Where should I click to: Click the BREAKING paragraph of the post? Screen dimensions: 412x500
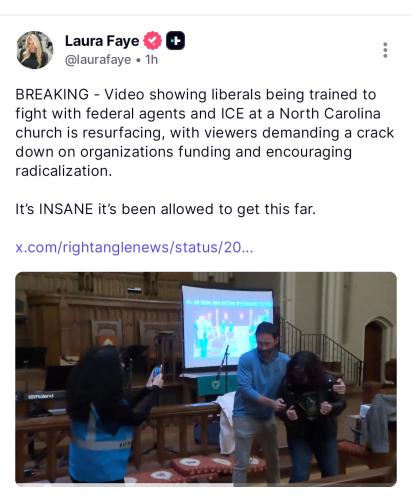pyautogui.click(x=205, y=133)
